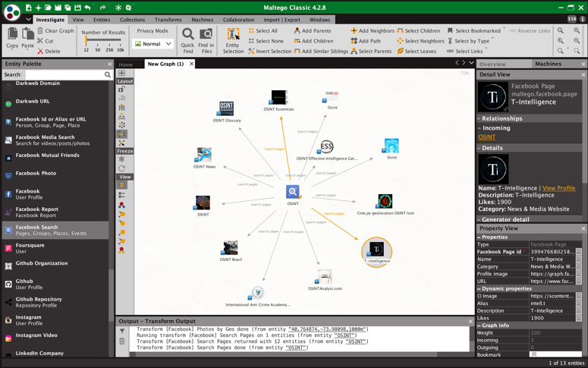Open the quick access dropdown chevron below logo

(29, 20)
